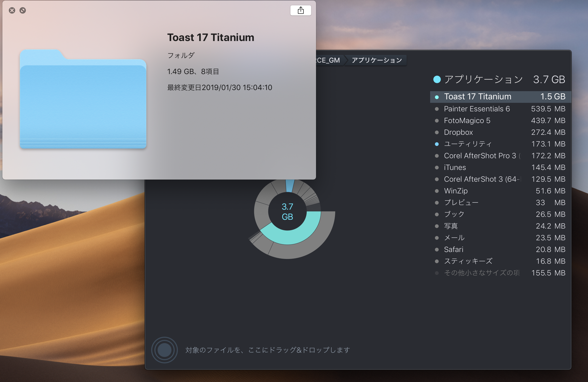Select Safari row in list
The height and width of the screenshot is (382, 588).
(501, 249)
